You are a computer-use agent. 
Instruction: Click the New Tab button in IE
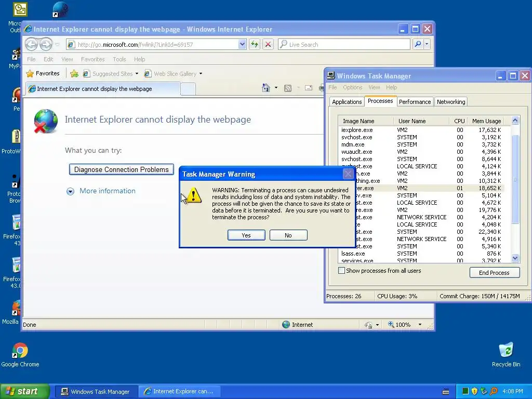[188, 89]
